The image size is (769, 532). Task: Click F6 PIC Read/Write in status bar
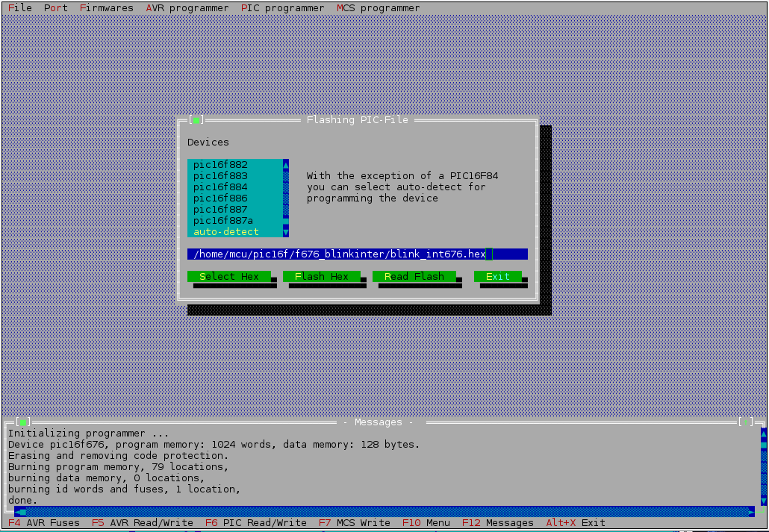click(256, 523)
